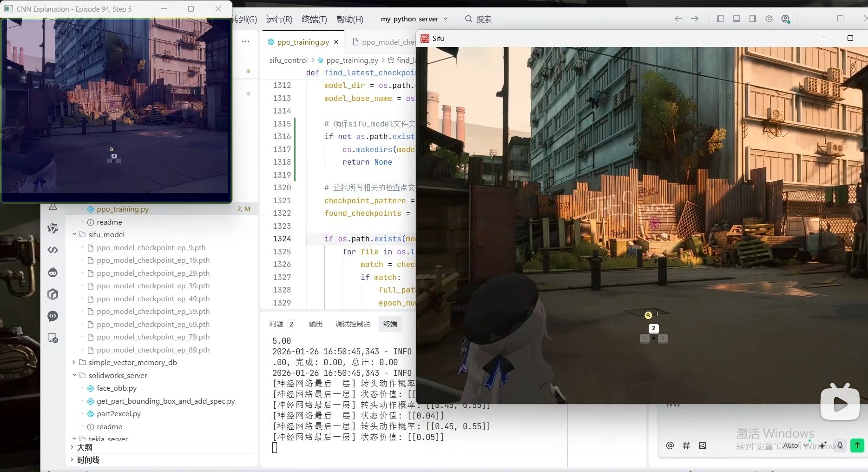Viewport: 868px width, 472px height.
Task: Toggle the bottom panel layout
Action: [x=736, y=19]
